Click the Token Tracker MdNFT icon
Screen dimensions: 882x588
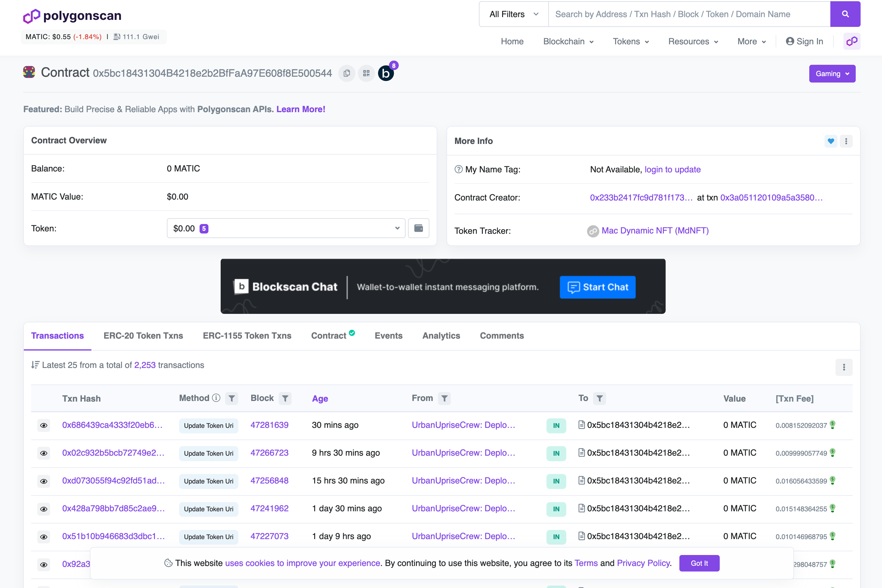coord(592,231)
